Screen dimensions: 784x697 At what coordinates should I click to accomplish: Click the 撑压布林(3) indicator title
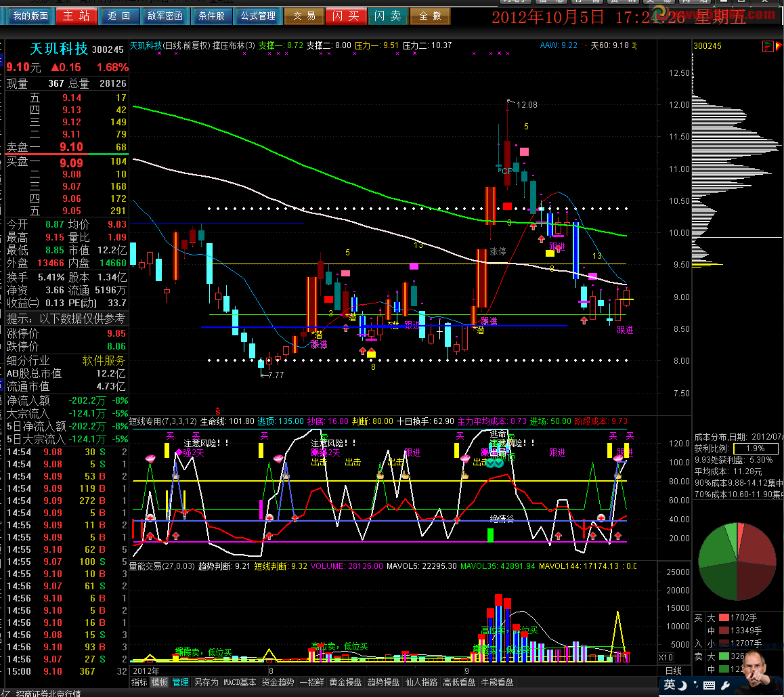tap(234, 45)
